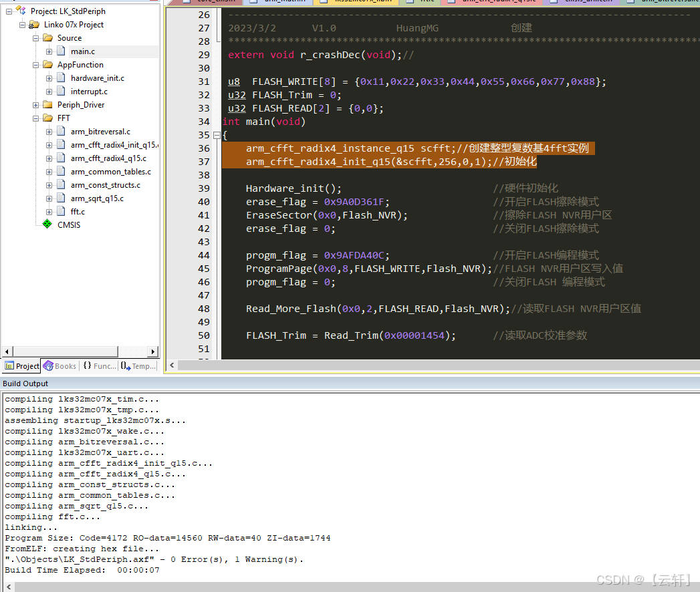
Task: Click the extern void r_crashDec line
Action: (x=321, y=55)
